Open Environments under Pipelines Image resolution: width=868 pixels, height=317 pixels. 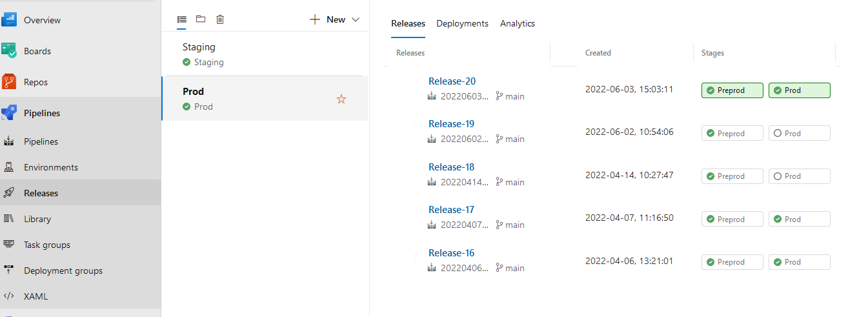(50, 167)
